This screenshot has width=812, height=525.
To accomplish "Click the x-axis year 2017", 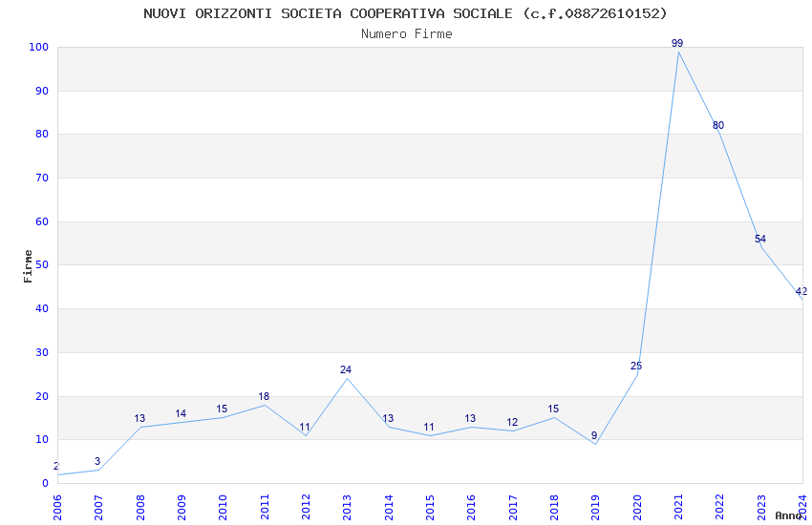I will pyautogui.click(x=513, y=507).
